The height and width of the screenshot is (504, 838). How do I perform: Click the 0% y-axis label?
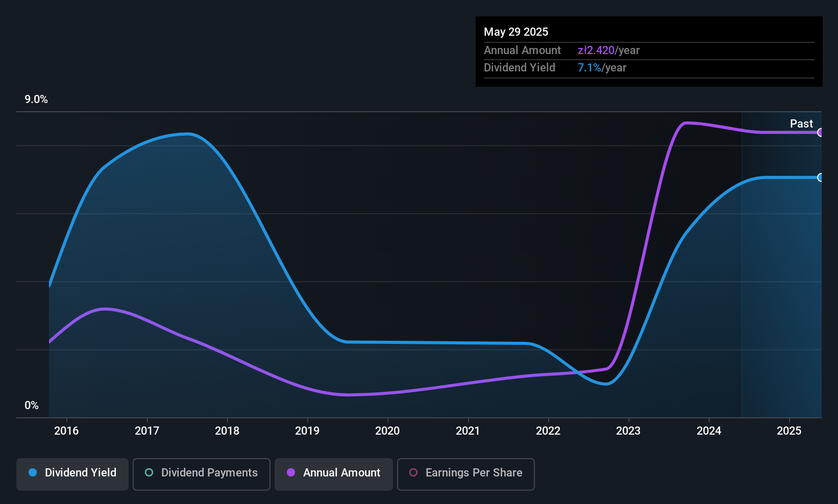click(32, 406)
